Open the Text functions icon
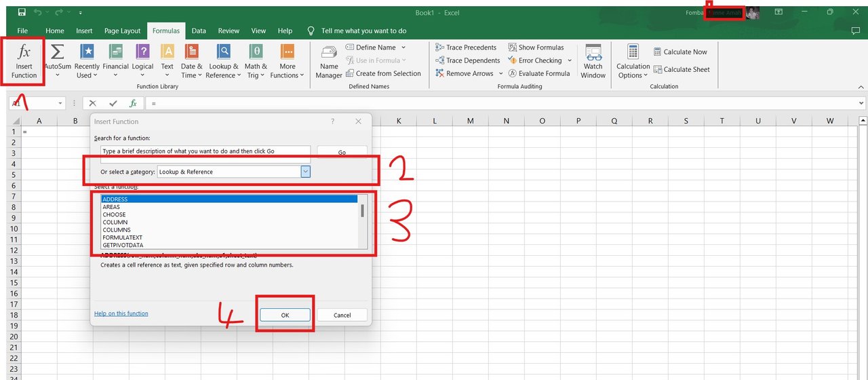 click(167, 52)
